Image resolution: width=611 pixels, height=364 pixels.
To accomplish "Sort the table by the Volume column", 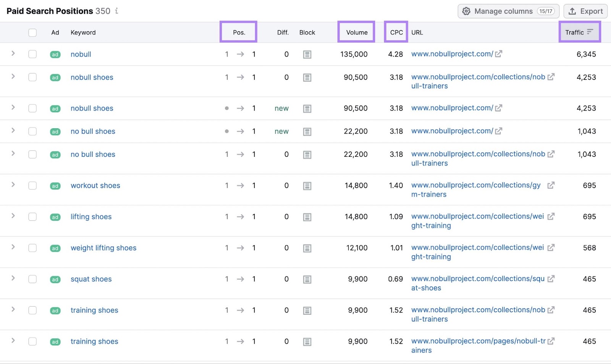I will pyautogui.click(x=356, y=32).
